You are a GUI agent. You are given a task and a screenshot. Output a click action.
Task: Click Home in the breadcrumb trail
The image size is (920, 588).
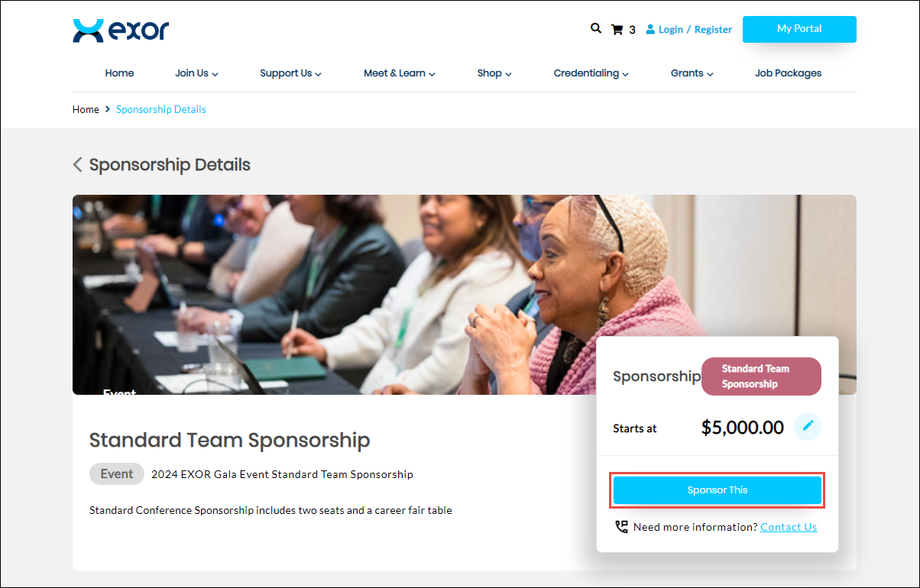pyautogui.click(x=86, y=109)
